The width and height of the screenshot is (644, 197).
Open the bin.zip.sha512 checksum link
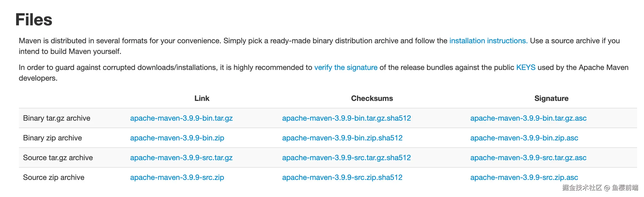click(x=342, y=138)
